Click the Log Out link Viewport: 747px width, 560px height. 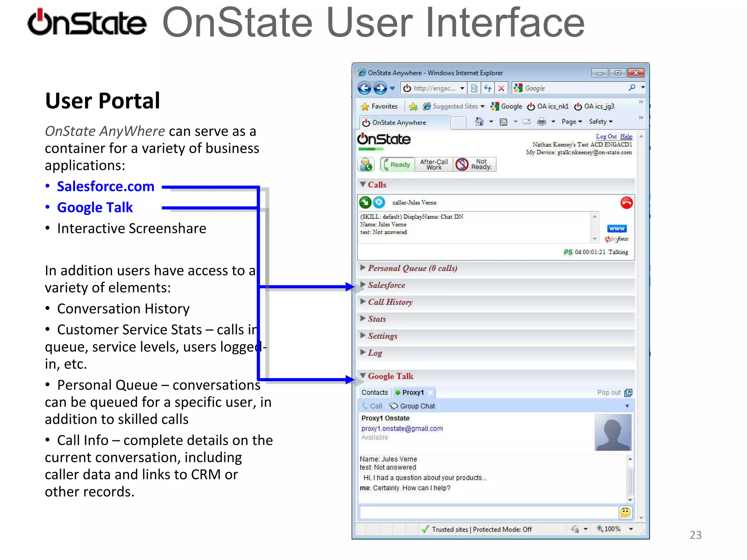coord(606,136)
